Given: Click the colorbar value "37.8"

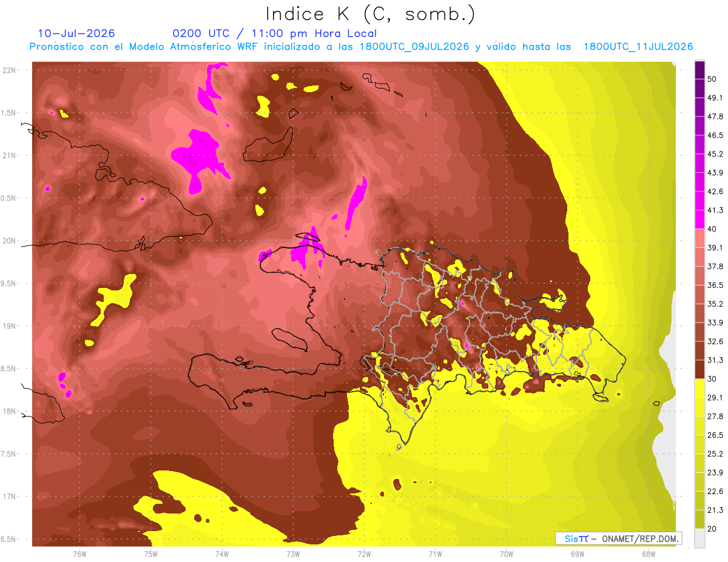Looking at the screenshot, I should click(x=715, y=267).
